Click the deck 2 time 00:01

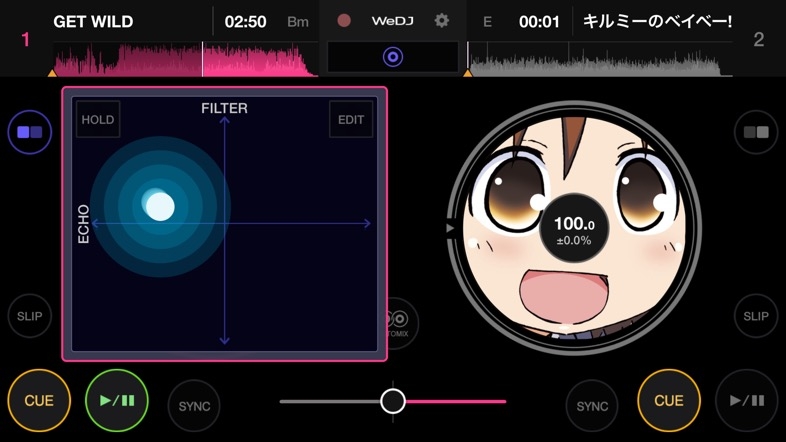(x=539, y=22)
